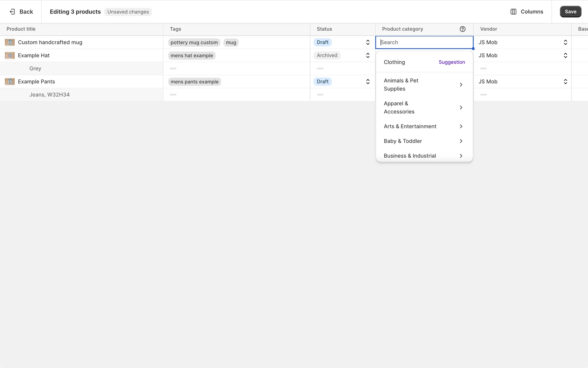588x368 pixels.
Task: Click Example Pants product thumbnail
Action: [x=10, y=82]
